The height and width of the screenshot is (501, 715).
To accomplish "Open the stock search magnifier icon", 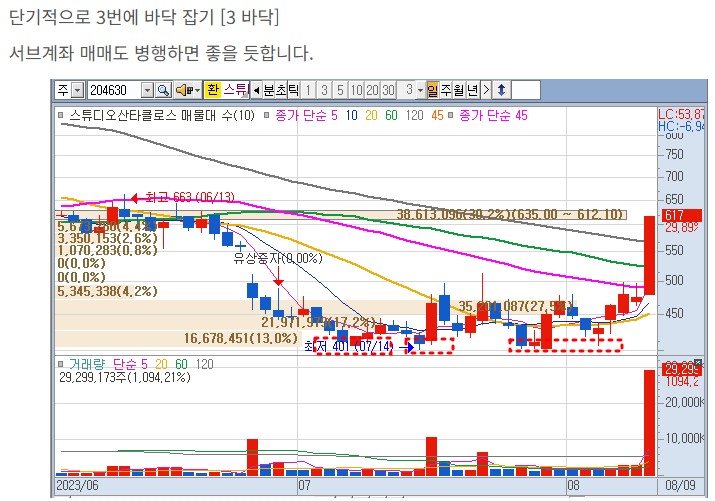I will coord(163,90).
